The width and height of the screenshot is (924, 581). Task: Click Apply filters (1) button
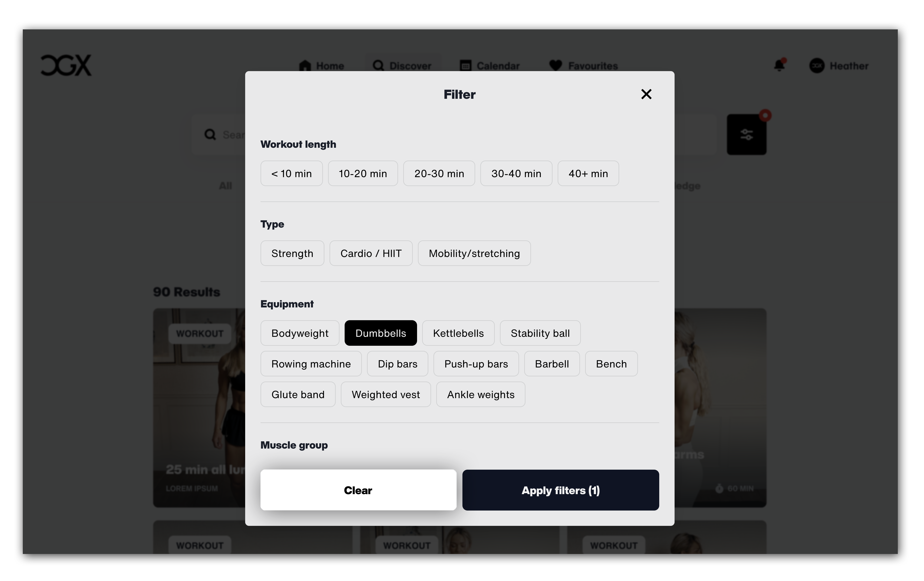pos(561,490)
